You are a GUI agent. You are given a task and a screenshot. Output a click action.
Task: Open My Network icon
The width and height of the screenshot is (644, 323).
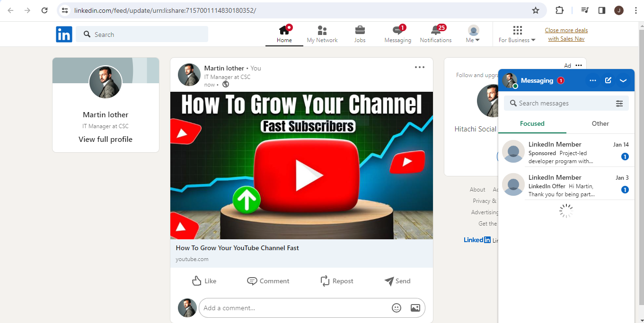(322, 34)
